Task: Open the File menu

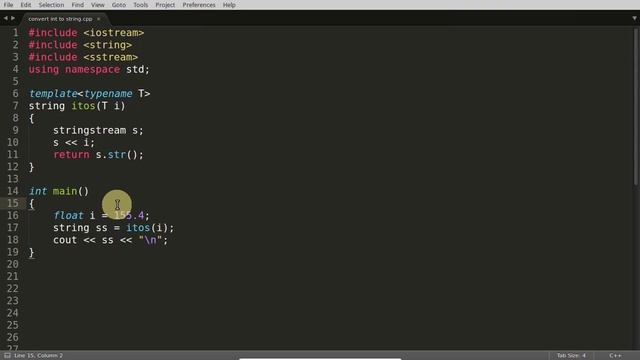Action: 8,5
